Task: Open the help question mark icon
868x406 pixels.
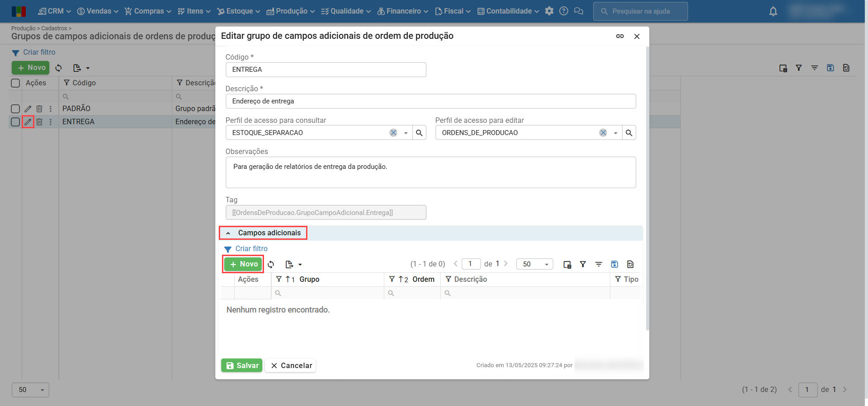Action: click(564, 11)
